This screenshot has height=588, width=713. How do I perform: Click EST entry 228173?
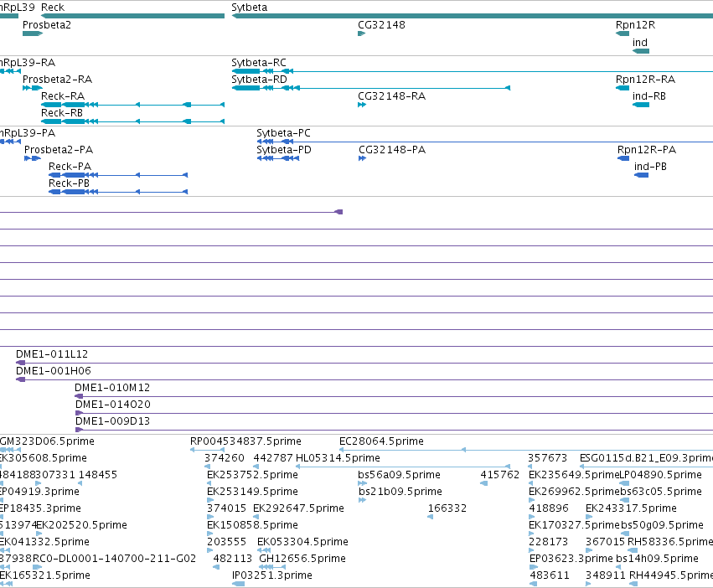(x=549, y=542)
